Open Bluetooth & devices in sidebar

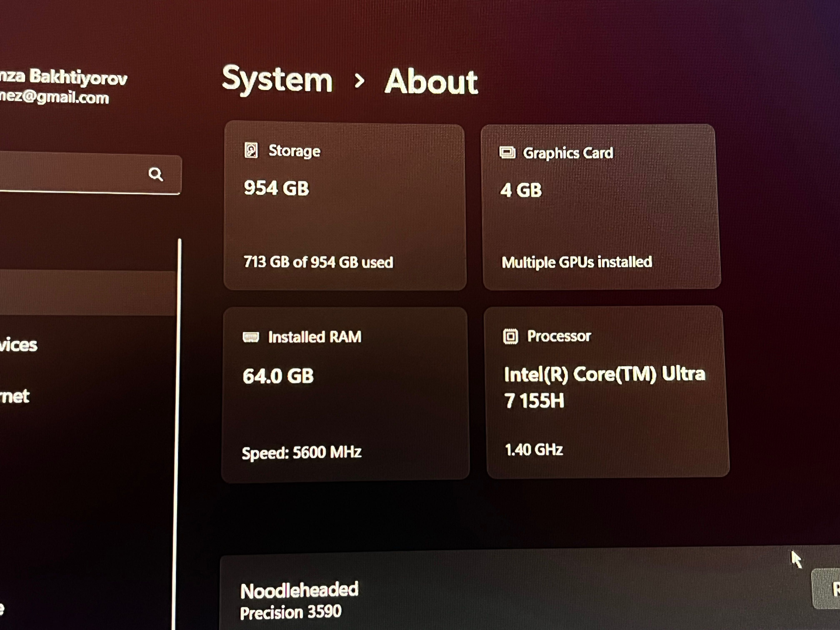point(18,345)
